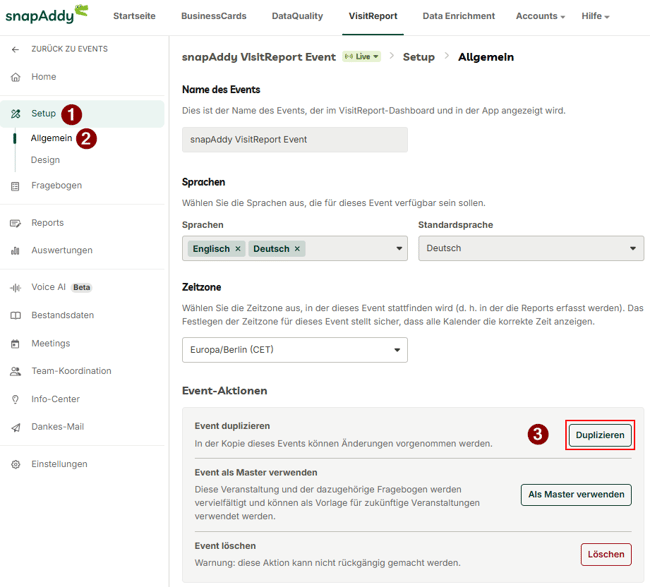Click the Bestandsdaten book icon
650x587 pixels.
15,315
